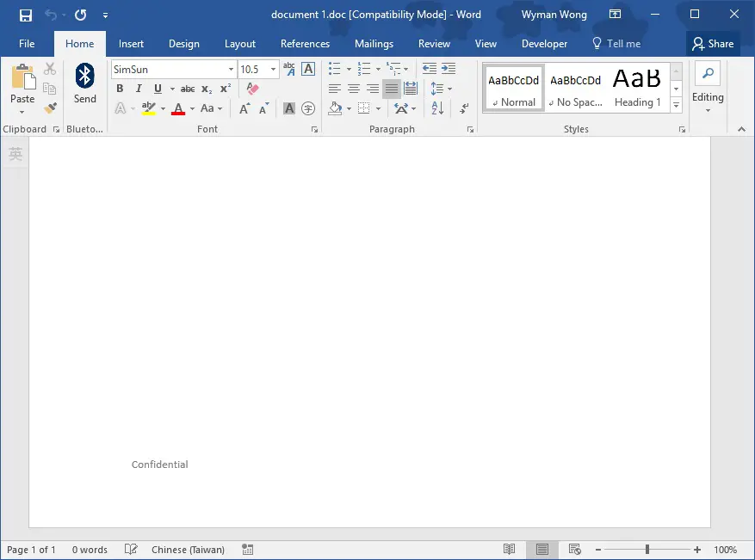Switch to the Insert tab
The image size is (755, 560).
(x=131, y=44)
